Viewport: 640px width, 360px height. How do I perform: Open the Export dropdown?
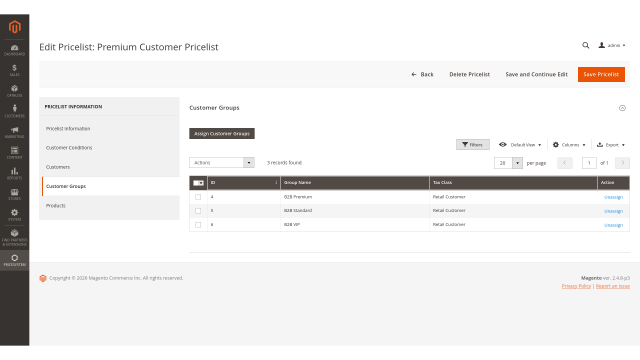pos(611,145)
